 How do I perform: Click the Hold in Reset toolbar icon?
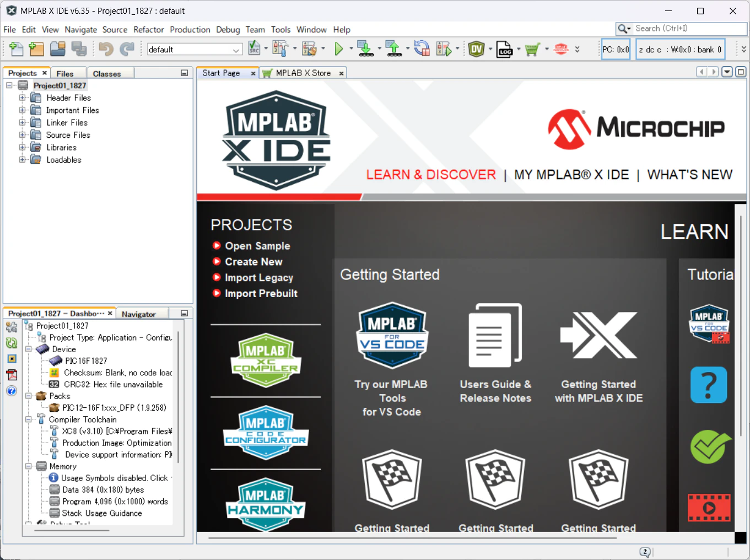[422, 49]
